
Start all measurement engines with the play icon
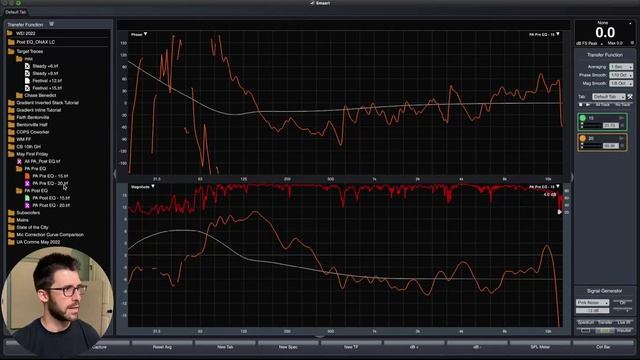(x=588, y=105)
